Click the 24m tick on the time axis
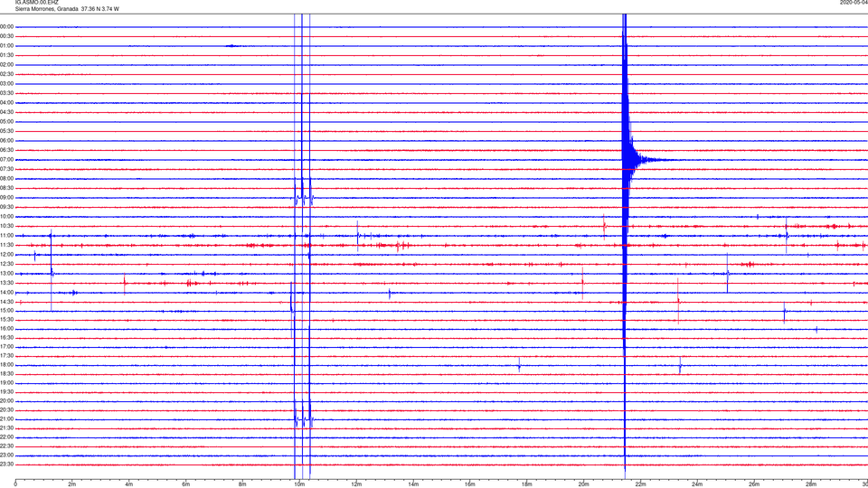 coord(697,484)
